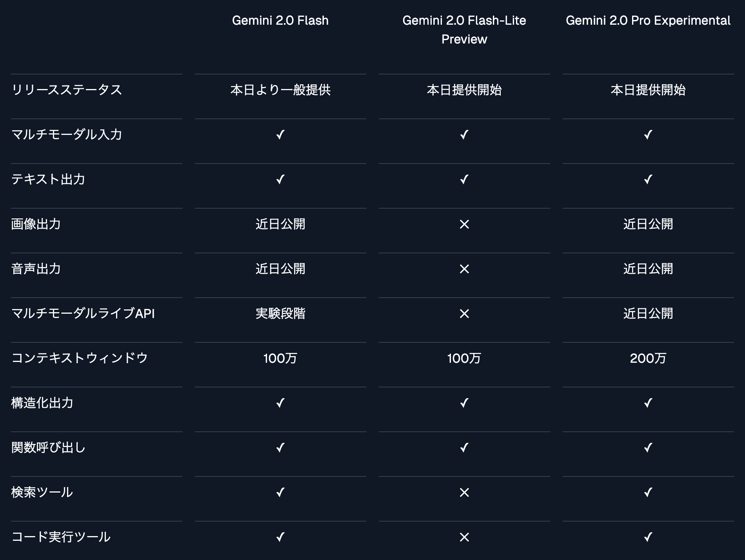The image size is (745, 560).
Task: Click Flash-Lite's X mark for 検索ツール
Action: pyautogui.click(x=464, y=493)
